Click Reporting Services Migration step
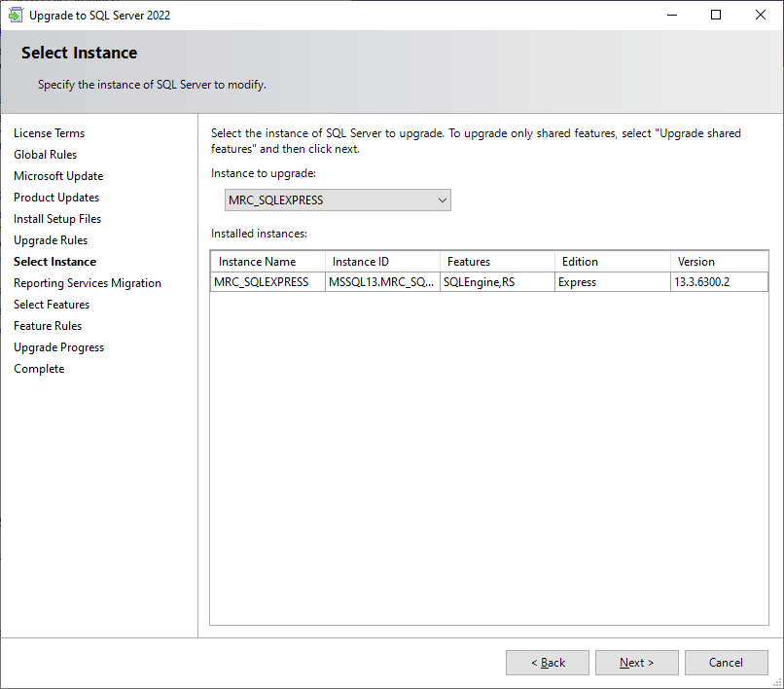784x689 pixels. (x=88, y=283)
